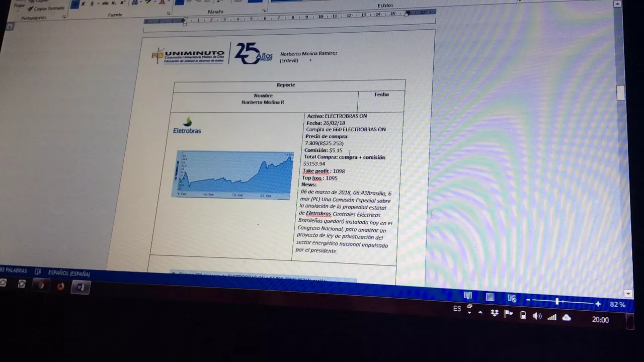Image resolution: width=644 pixels, height=362 pixels.
Task: Apply text highlight color
Action: point(148,3)
